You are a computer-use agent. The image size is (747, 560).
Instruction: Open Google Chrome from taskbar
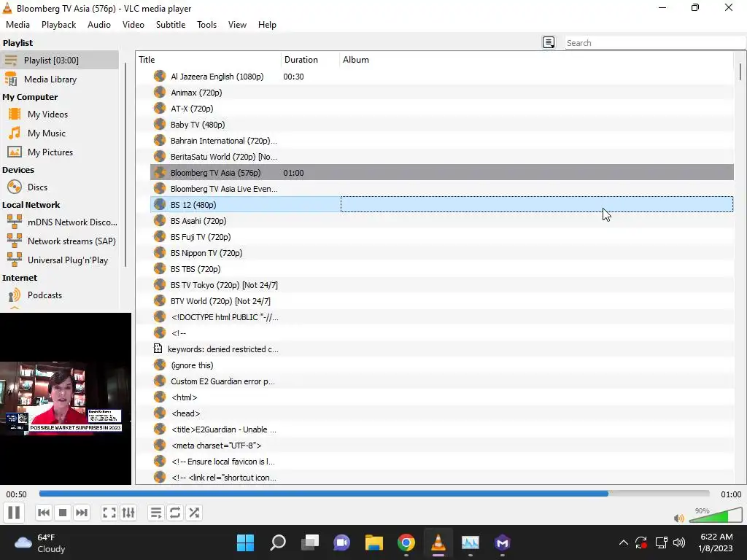pyautogui.click(x=406, y=542)
